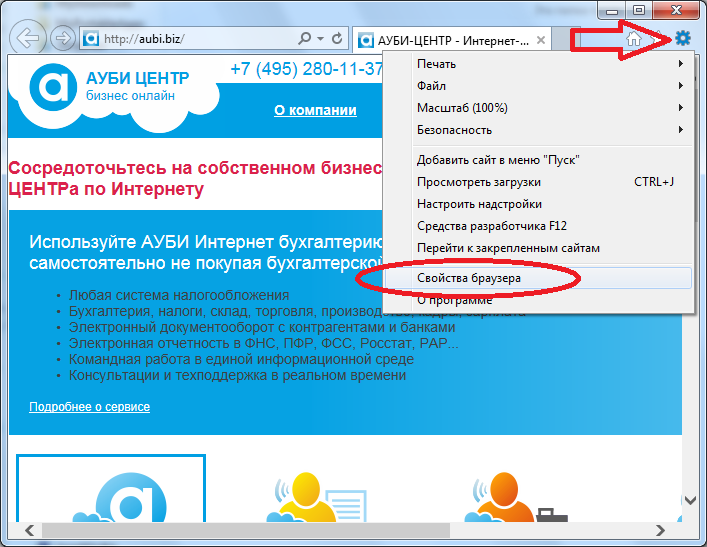Click the gear Tools icon
The height and width of the screenshot is (547, 707).
pos(683,38)
